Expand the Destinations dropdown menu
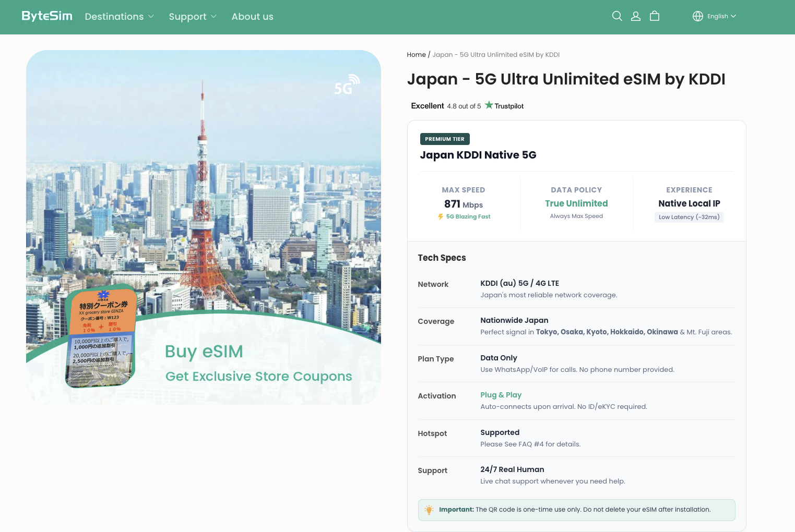This screenshot has height=532, width=795. (x=120, y=16)
